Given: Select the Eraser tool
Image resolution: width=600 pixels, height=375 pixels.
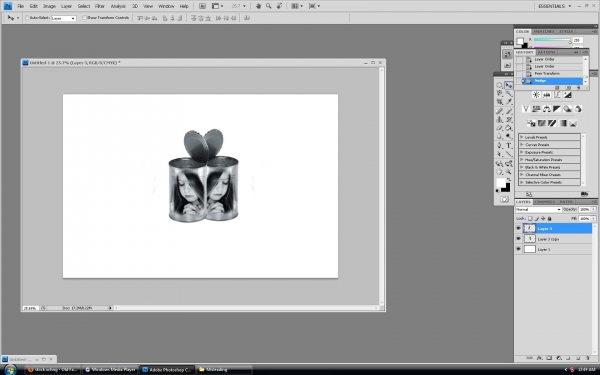Looking at the screenshot, I should (x=499, y=128).
